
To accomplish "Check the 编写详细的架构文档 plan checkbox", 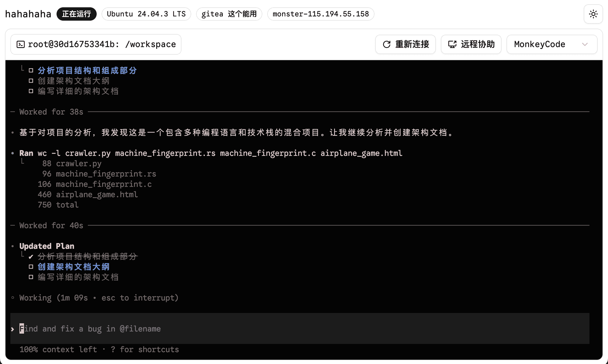I will tap(31, 277).
